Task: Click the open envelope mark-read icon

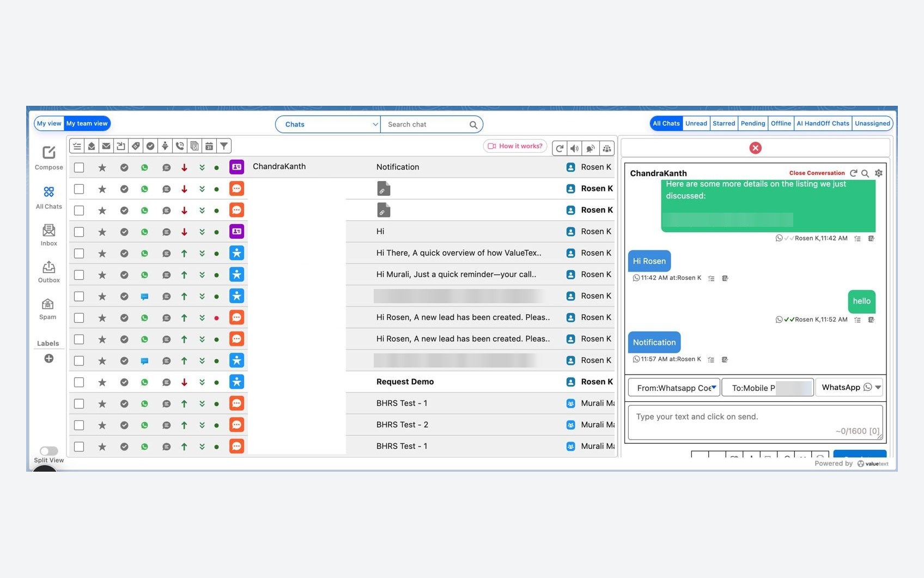Action: click(92, 146)
